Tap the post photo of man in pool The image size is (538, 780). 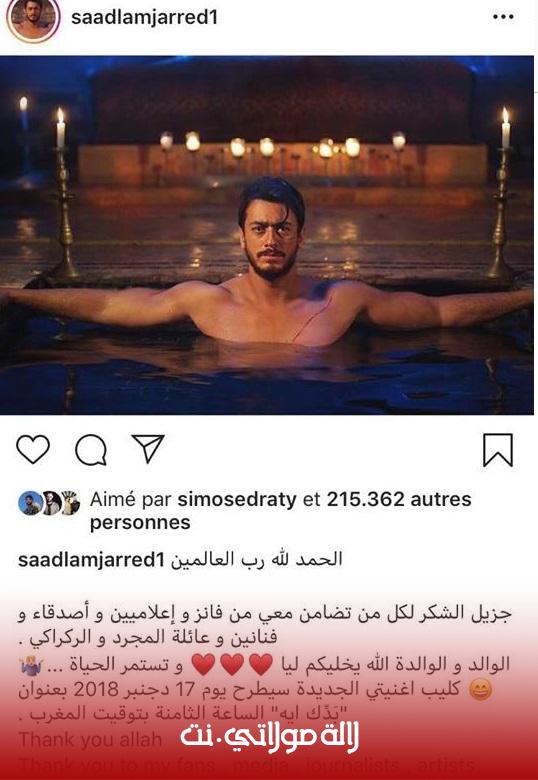coord(267,235)
